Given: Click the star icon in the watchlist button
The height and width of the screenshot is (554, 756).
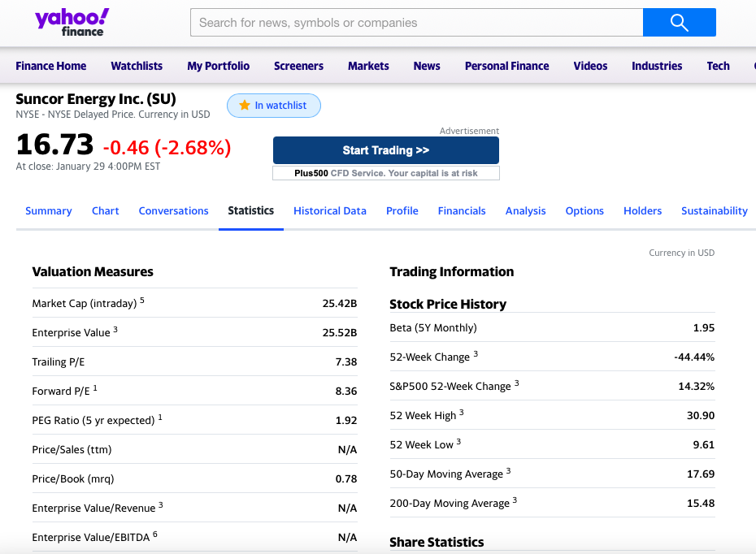Looking at the screenshot, I should point(245,105).
